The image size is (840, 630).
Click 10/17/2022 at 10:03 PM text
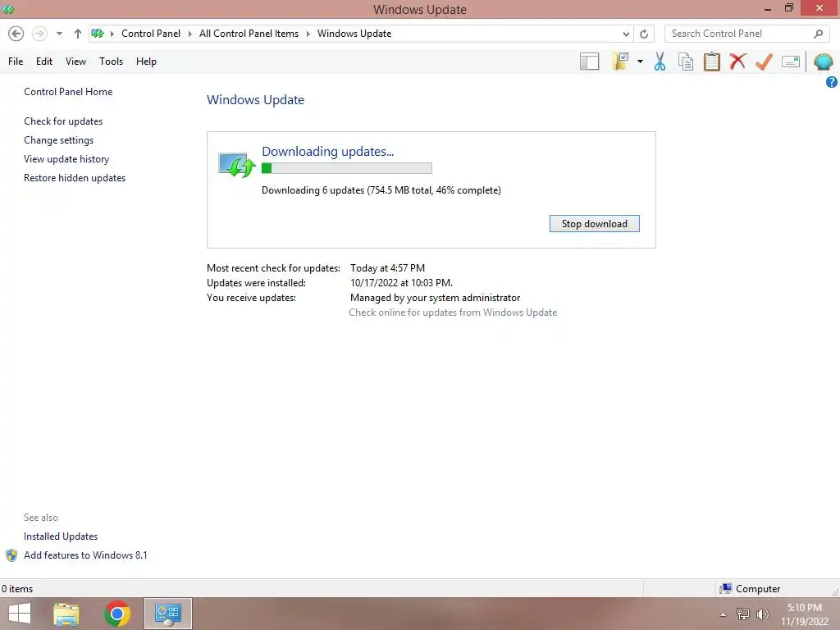point(401,283)
